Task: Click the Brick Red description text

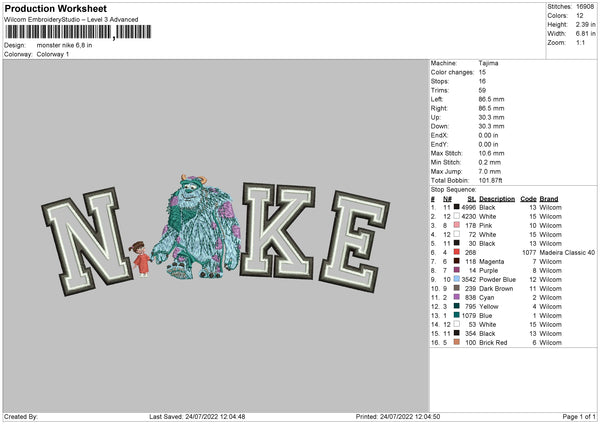Action: click(493, 342)
